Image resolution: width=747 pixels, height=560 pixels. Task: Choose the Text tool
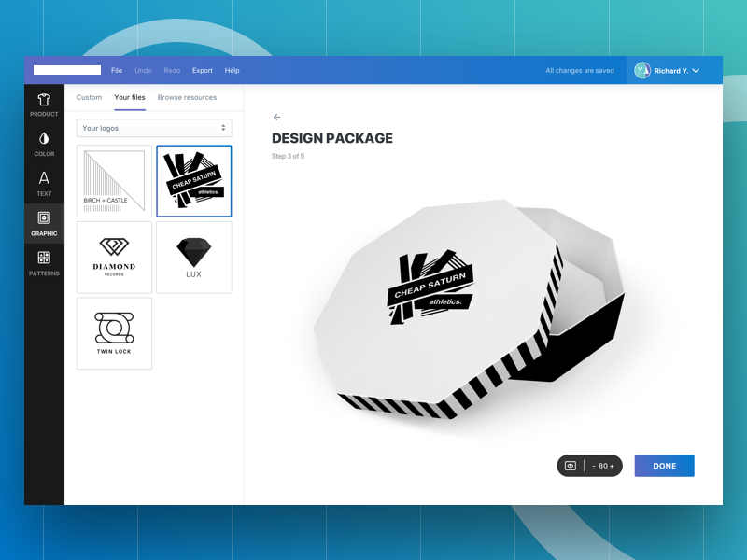tap(44, 184)
